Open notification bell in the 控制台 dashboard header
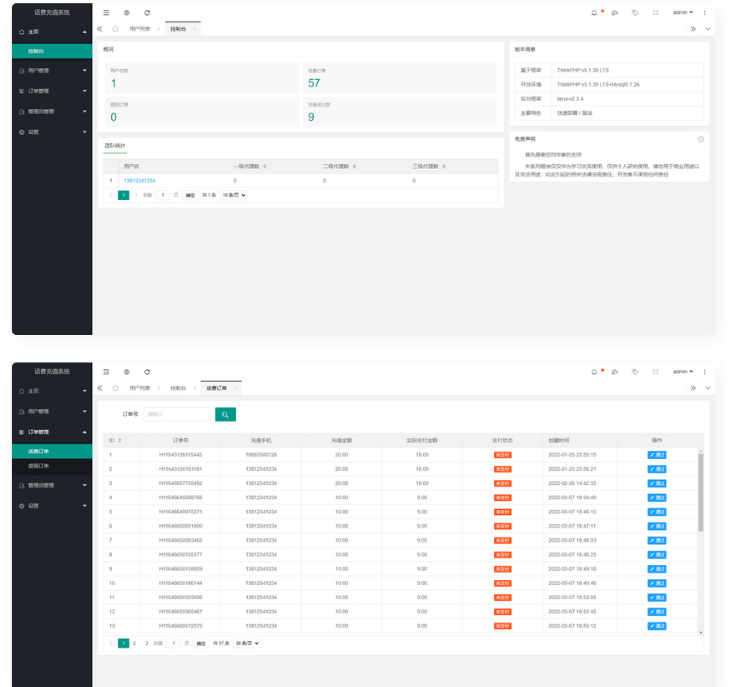Screen dimensions: 731x687 595,12
